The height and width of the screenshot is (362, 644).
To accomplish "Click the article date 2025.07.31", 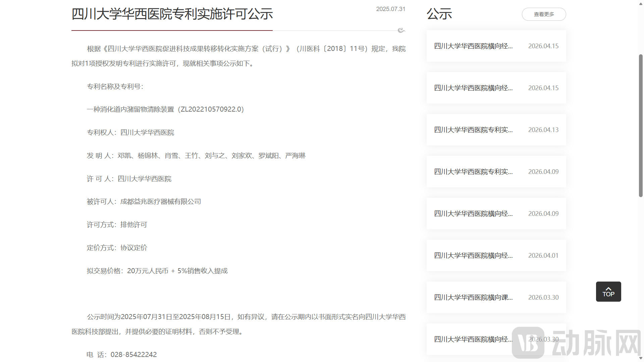I will pos(390,9).
